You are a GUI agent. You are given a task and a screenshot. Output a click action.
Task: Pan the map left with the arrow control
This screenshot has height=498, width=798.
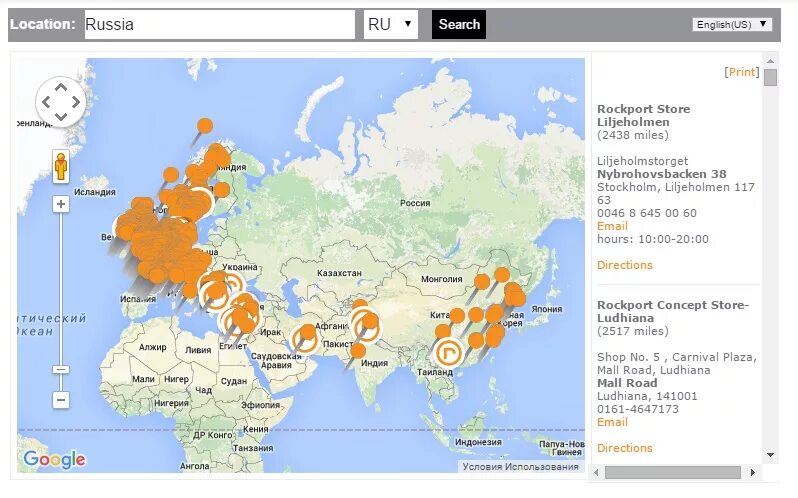[x=46, y=102]
